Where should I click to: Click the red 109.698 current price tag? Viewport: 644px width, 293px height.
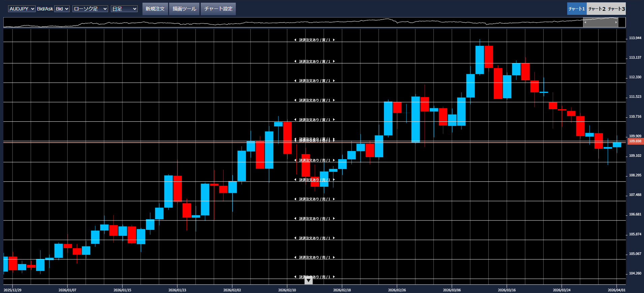point(635,141)
